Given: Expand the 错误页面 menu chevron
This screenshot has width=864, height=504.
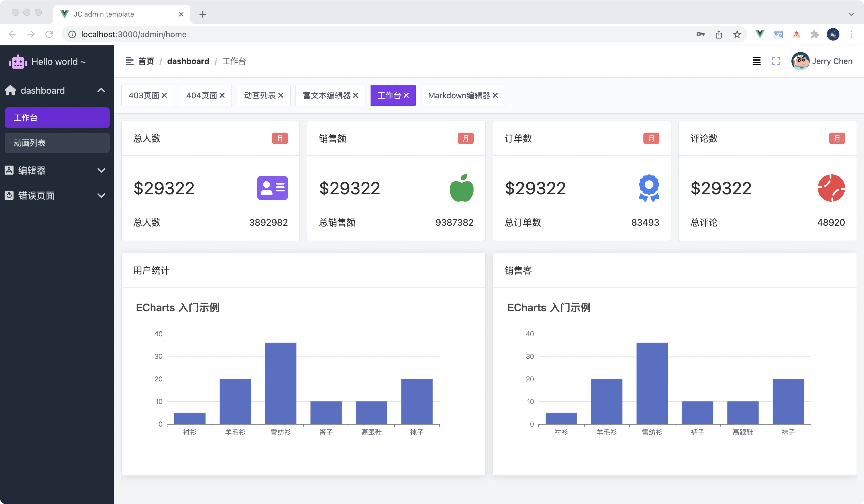Looking at the screenshot, I should pos(101,195).
